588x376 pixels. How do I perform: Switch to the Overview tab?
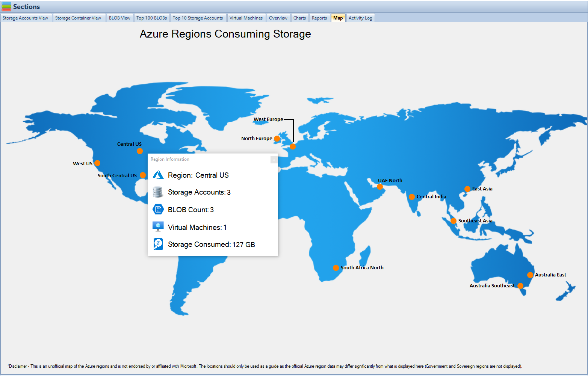[278, 18]
